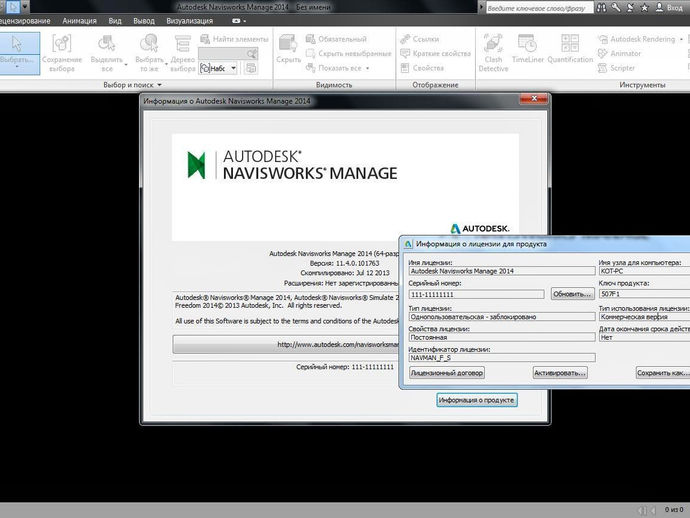Click Свойства лицензии field Постоянная
The height and width of the screenshot is (518, 690).
pos(502,338)
